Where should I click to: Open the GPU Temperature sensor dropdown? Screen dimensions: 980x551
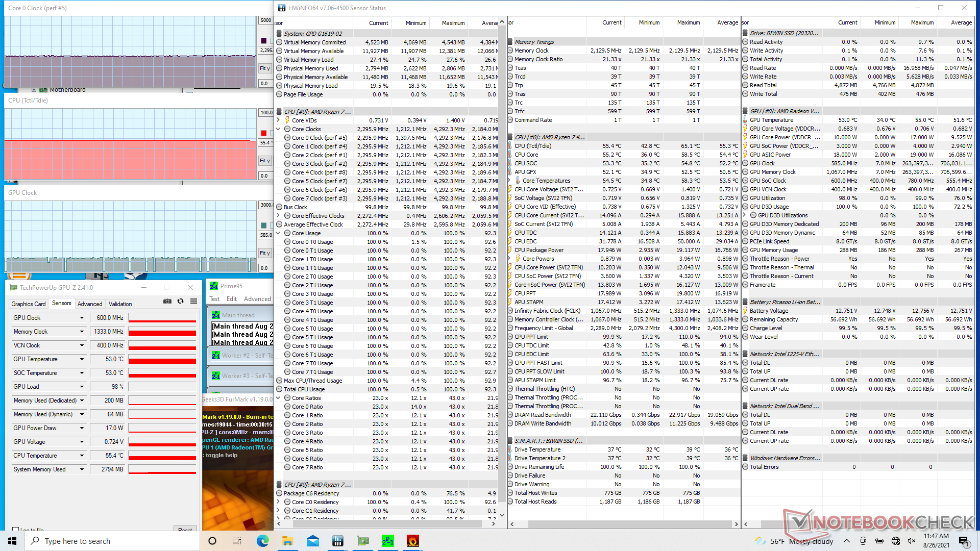point(82,359)
